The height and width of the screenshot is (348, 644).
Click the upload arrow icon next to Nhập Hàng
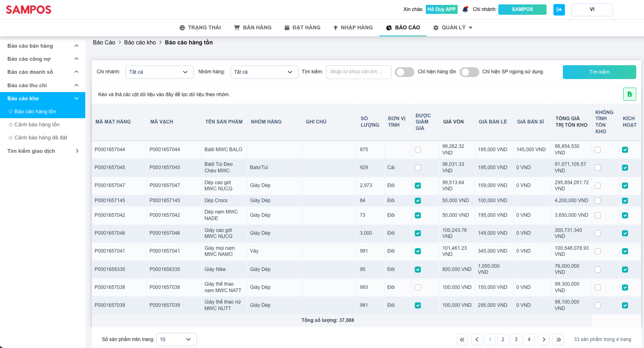[x=335, y=28]
